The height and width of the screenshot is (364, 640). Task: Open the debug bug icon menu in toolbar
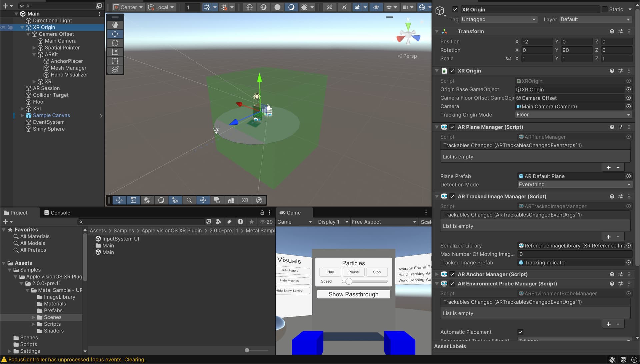tap(304, 7)
